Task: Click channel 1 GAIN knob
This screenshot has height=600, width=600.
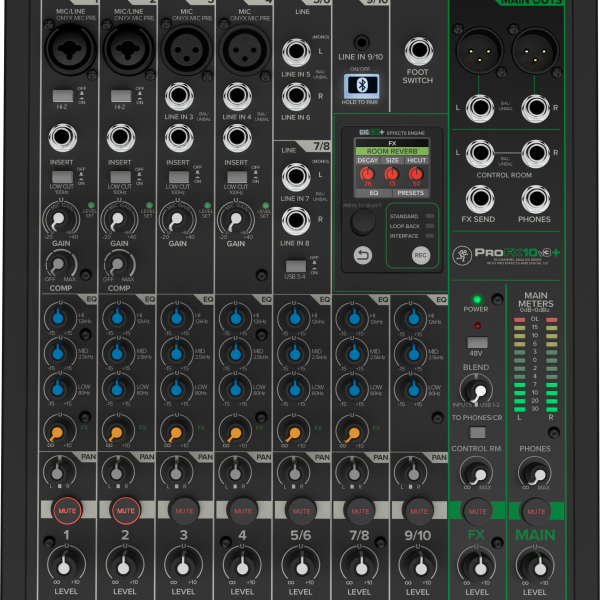Action: click(60, 220)
